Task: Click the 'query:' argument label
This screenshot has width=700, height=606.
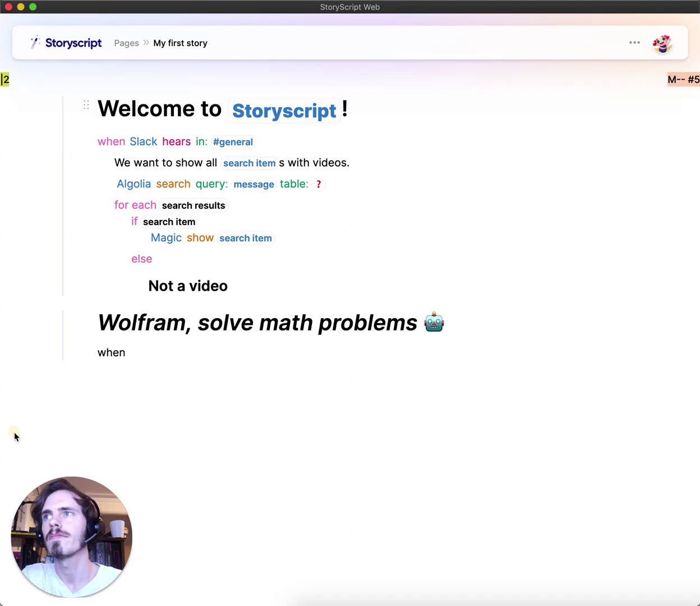Action: point(211,184)
